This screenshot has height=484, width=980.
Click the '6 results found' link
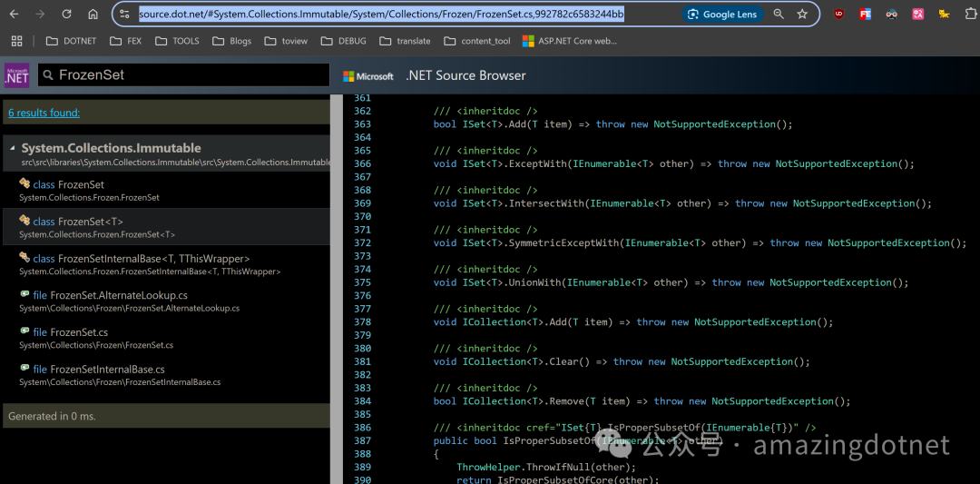tap(44, 113)
